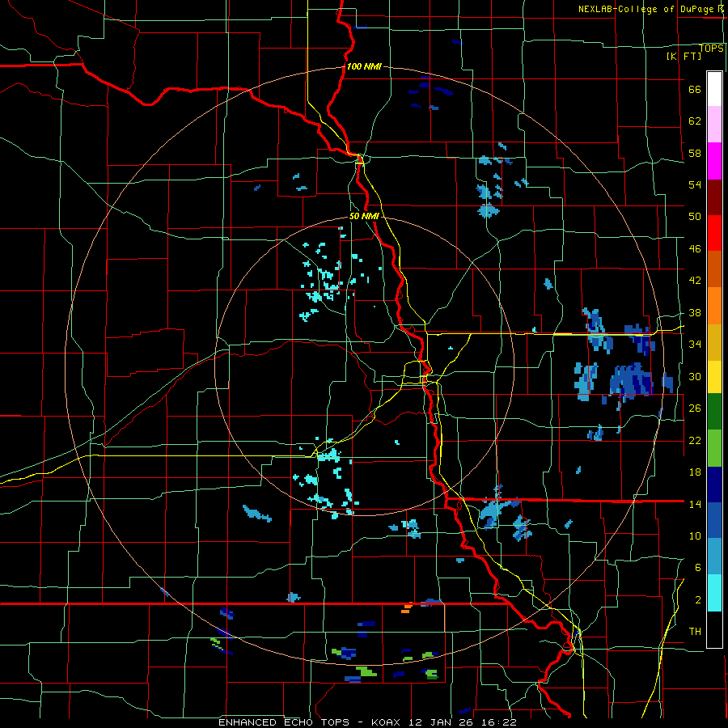Click the navy blue legend swatch
The width and height of the screenshot is (728, 728).
point(714,485)
